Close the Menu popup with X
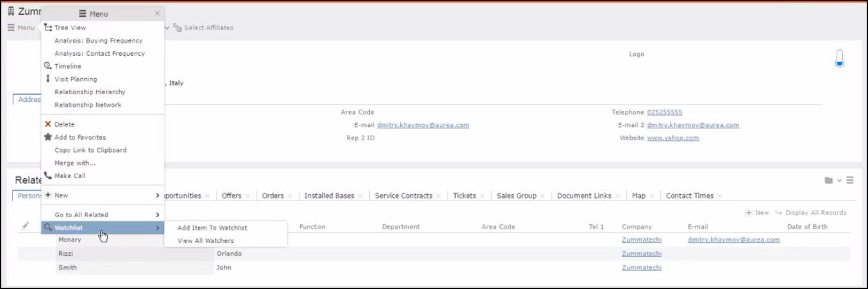 pyautogui.click(x=158, y=13)
